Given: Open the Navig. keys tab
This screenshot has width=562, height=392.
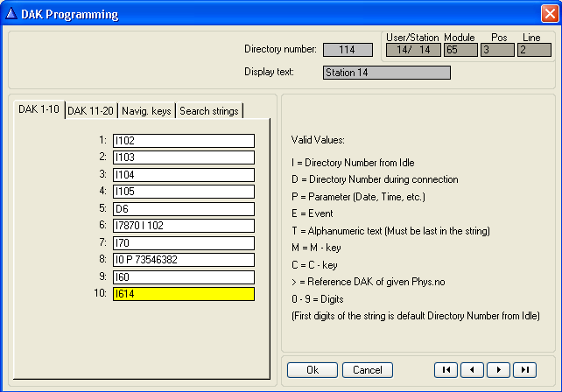Looking at the screenshot, I should [146, 110].
